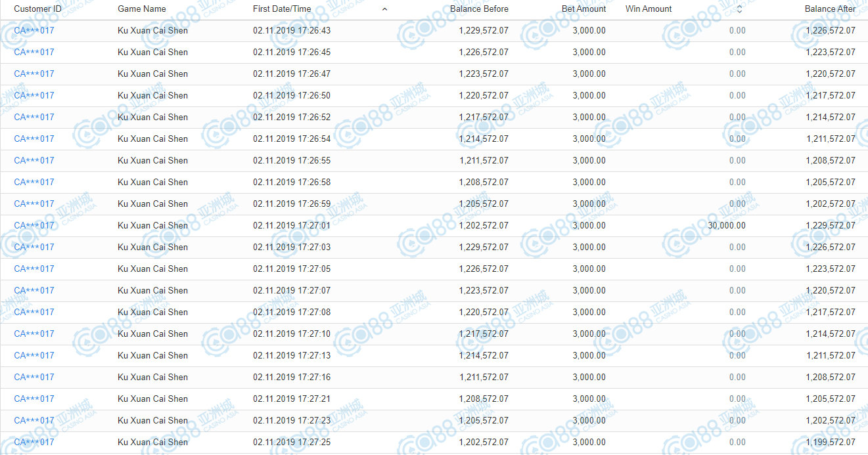This screenshot has width=868, height=455.
Task: Sort by the Customer ID column header
Action: (x=37, y=9)
